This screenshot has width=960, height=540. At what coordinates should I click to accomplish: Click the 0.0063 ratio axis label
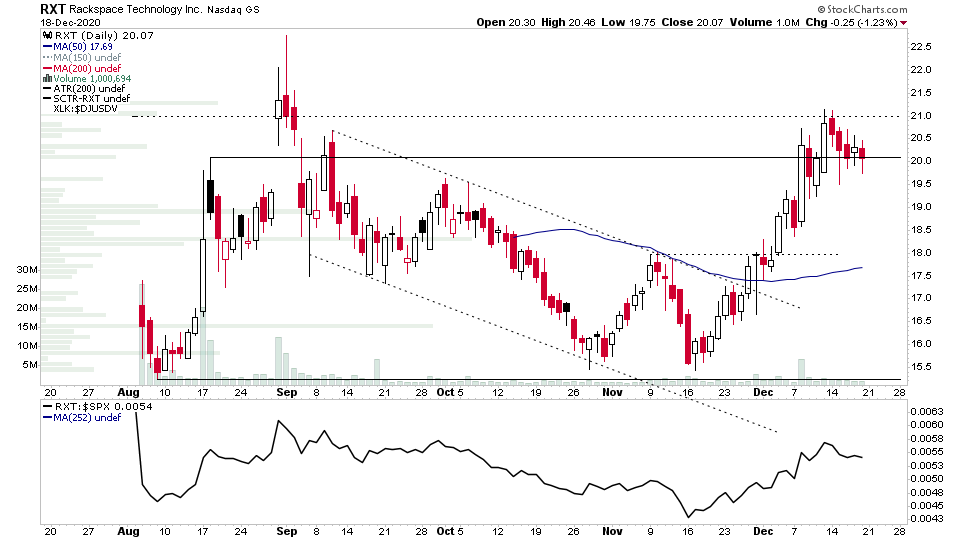926,411
